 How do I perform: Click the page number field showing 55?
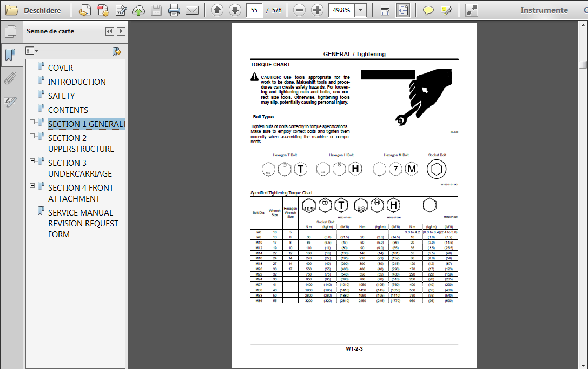pyautogui.click(x=254, y=10)
